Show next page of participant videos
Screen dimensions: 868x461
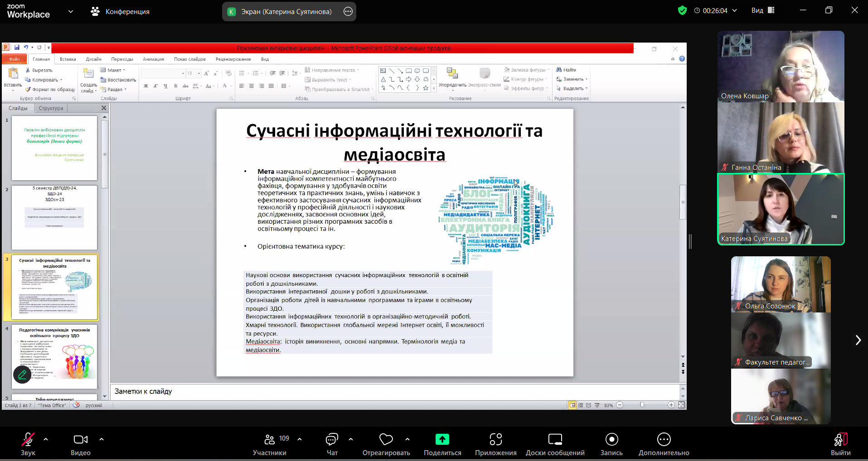[x=858, y=340]
